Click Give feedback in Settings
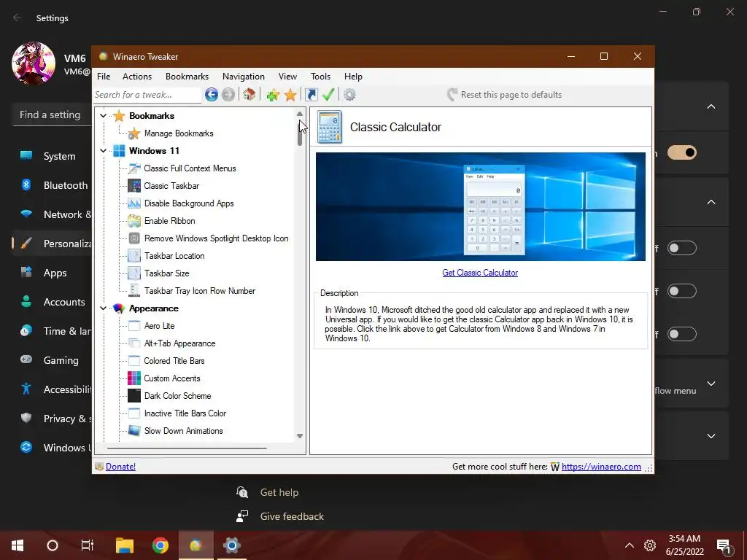The width and height of the screenshot is (747, 560). pyautogui.click(x=292, y=517)
